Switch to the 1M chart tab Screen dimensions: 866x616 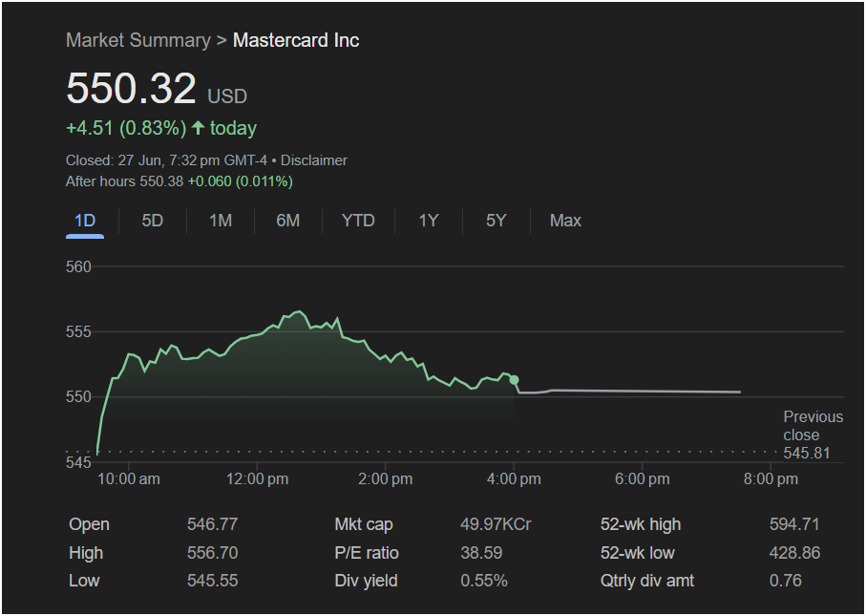point(221,221)
